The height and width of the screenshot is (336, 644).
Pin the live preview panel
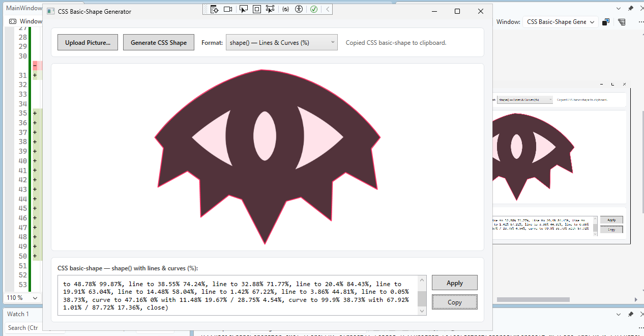click(631, 9)
